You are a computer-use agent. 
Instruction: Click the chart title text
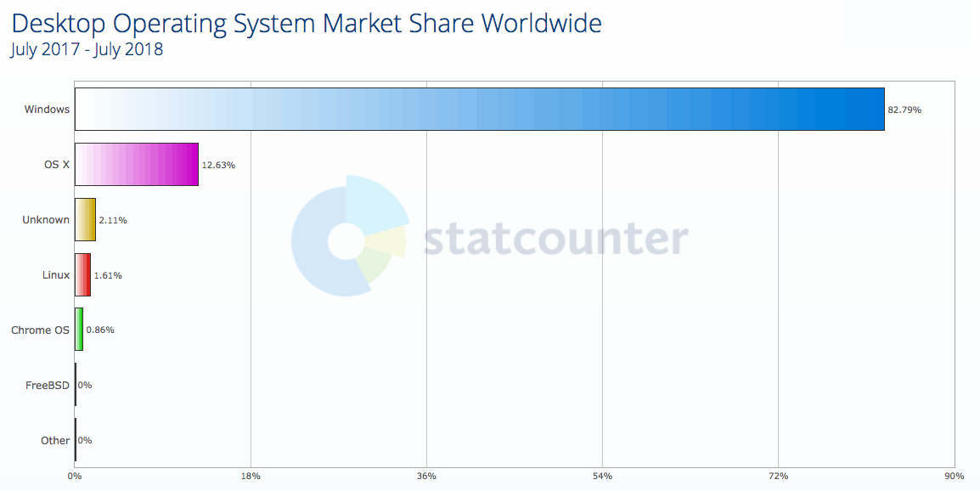(307, 24)
